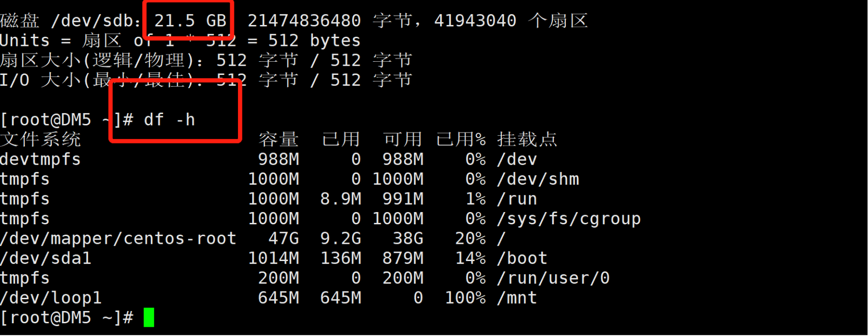The image size is (868, 336).
Task: Click the '8.9M' used value
Action: coord(341,199)
